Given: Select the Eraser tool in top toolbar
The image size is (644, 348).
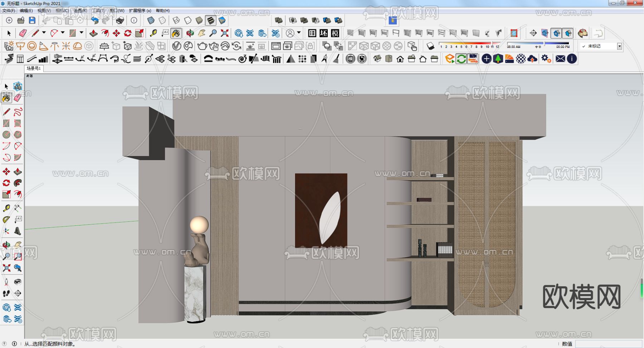Looking at the screenshot, I should 23,33.
